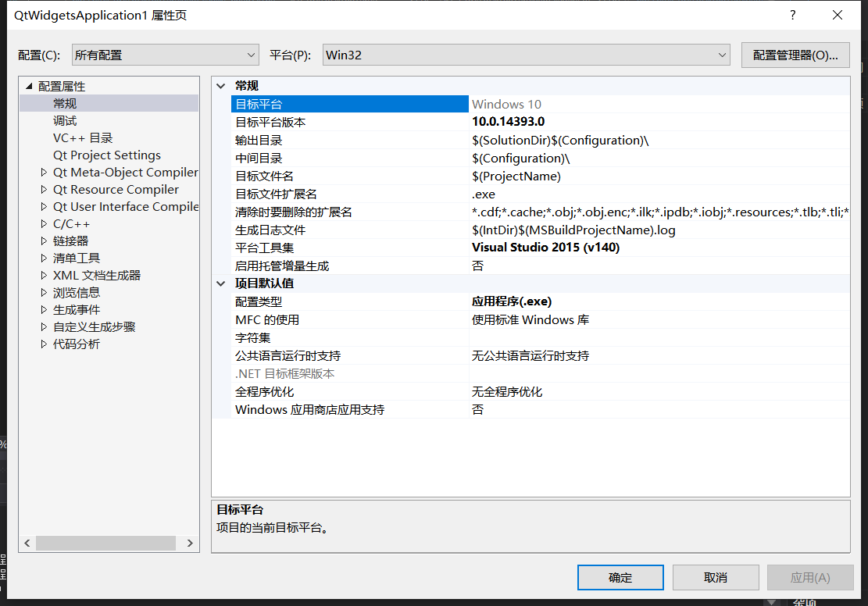The height and width of the screenshot is (606, 868).
Task: Expand the Qt Resource Compiler node
Action: tap(45, 189)
